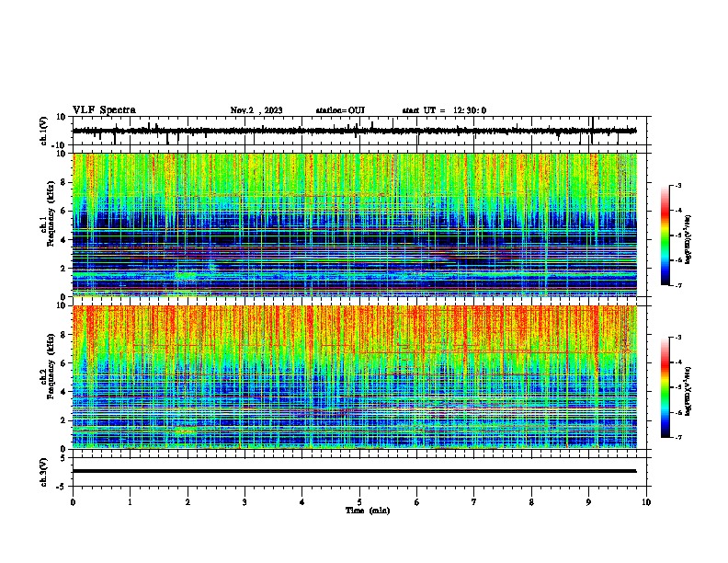Click the ch.3 flat voltage trace line

click(355, 471)
